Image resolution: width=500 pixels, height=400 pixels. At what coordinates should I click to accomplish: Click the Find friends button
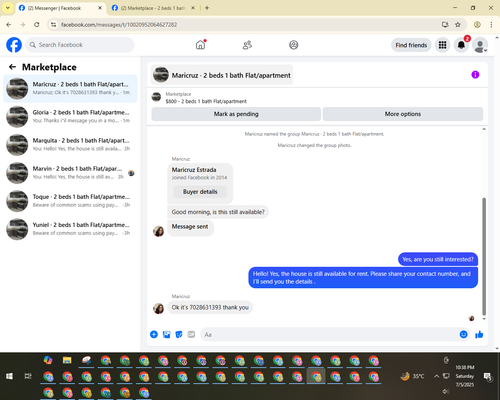[x=411, y=45]
